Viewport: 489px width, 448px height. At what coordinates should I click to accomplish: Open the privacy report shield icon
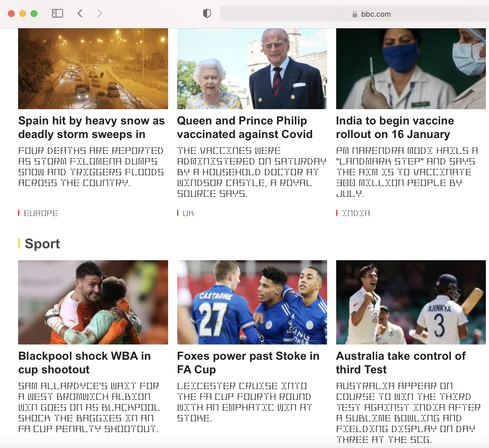[207, 13]
